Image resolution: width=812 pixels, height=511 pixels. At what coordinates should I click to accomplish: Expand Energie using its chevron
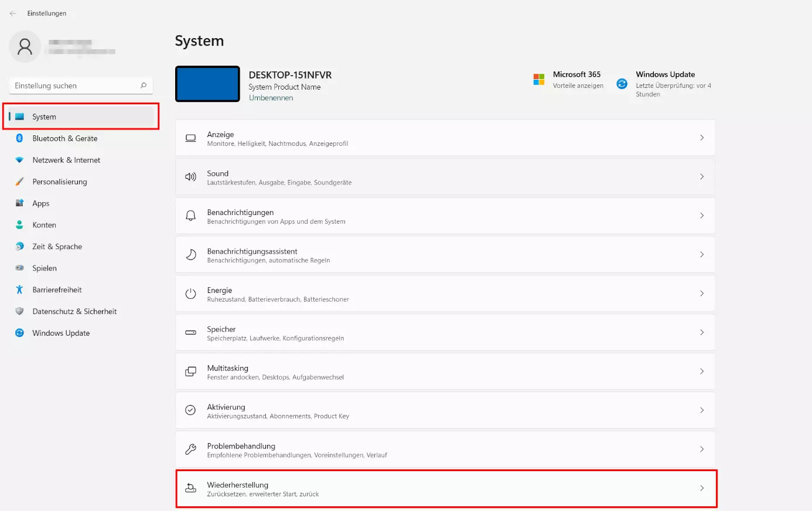pos(702,293)
